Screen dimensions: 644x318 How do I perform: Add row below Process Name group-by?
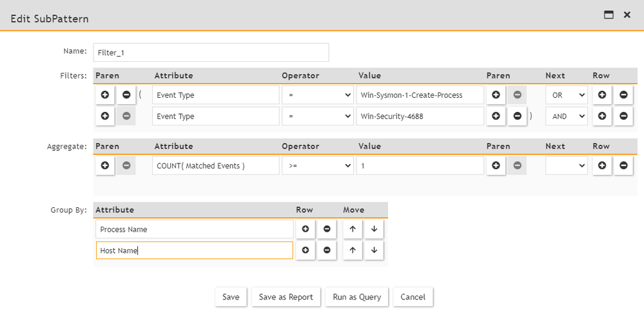(306, 229)
